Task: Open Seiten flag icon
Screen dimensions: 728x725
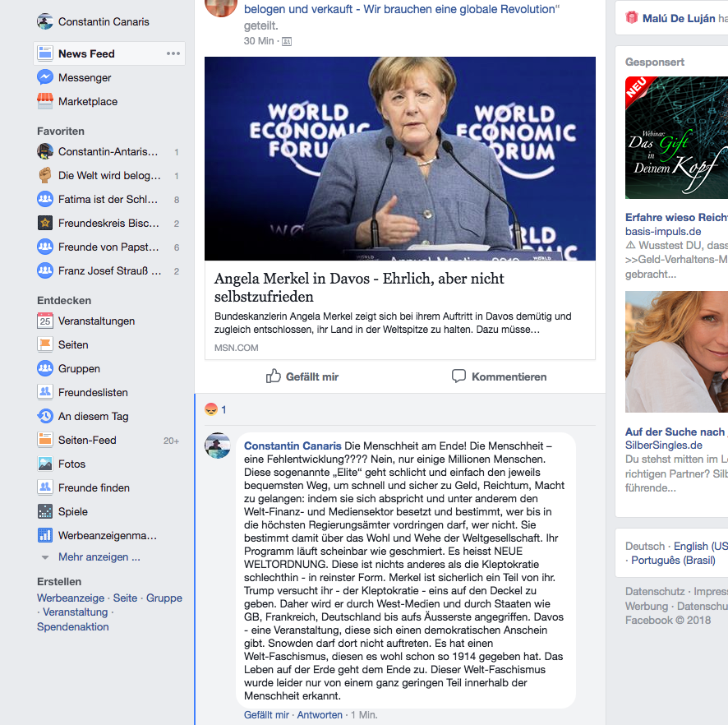Action: [x=45, y=344]
